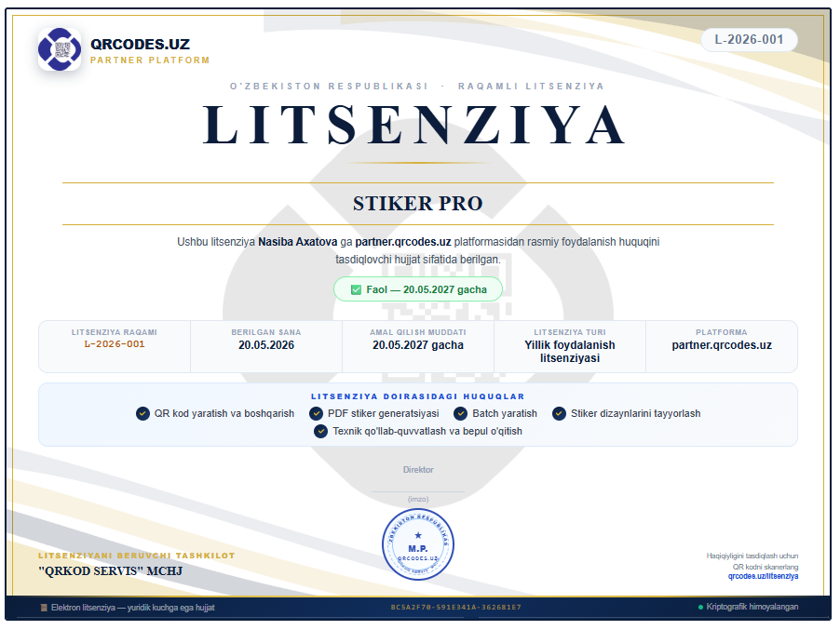Screen dimensions: 840x630
Task: Click the QRCODES.UZ brand name text
Action: pos(140,44)
